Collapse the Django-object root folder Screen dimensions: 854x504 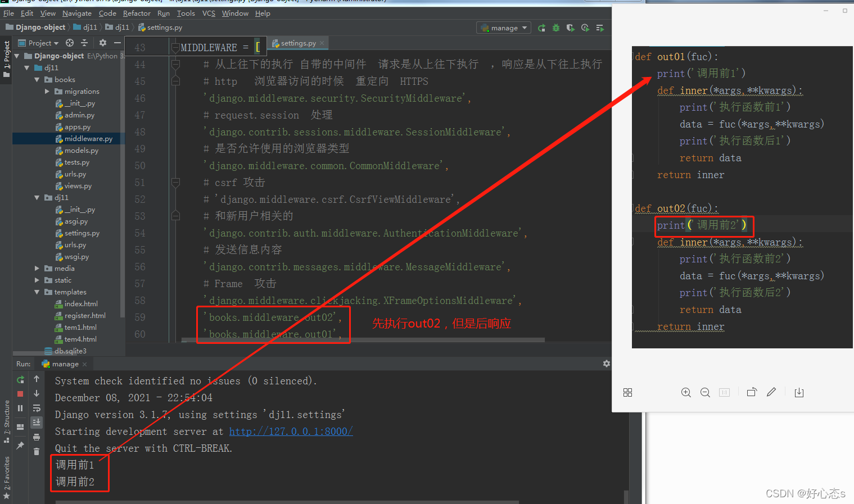(17, 56)
